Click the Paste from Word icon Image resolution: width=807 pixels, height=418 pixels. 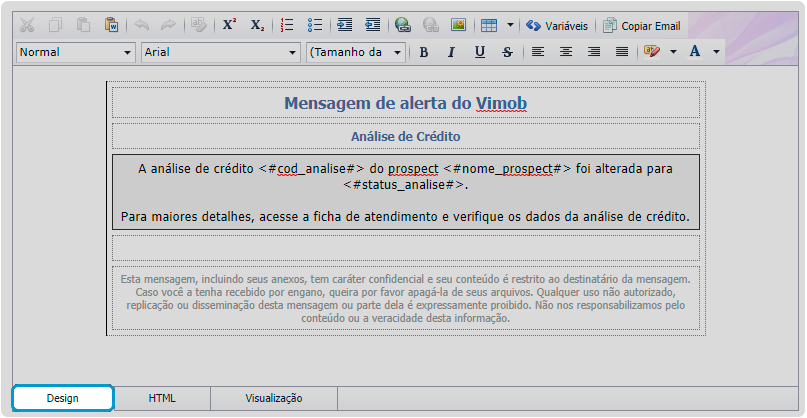coord(111,25)
